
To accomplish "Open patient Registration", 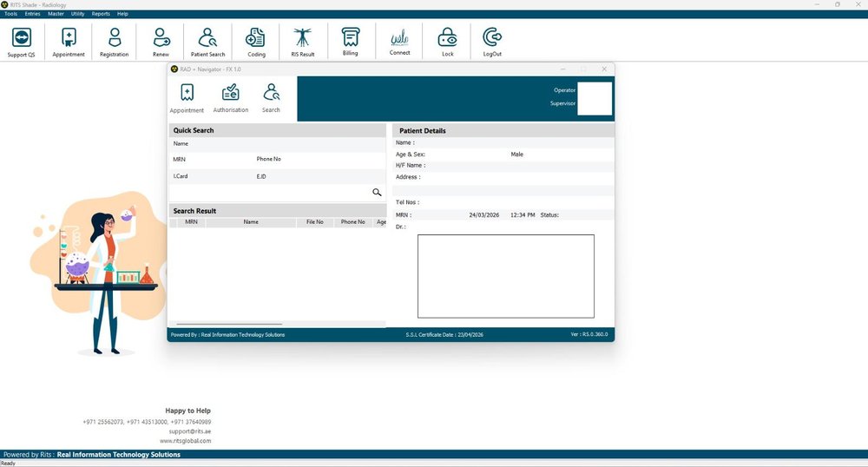I will click(114, 42).
